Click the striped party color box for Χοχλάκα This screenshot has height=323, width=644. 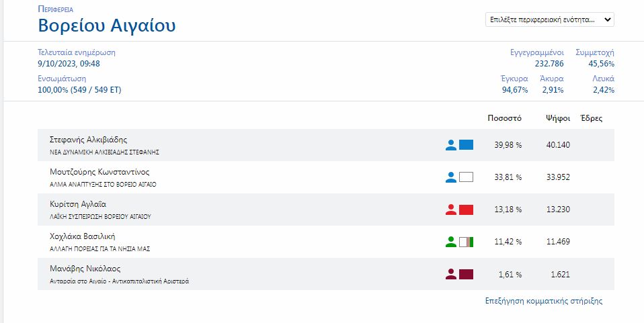pyautogui.click(x=466, y=242)
